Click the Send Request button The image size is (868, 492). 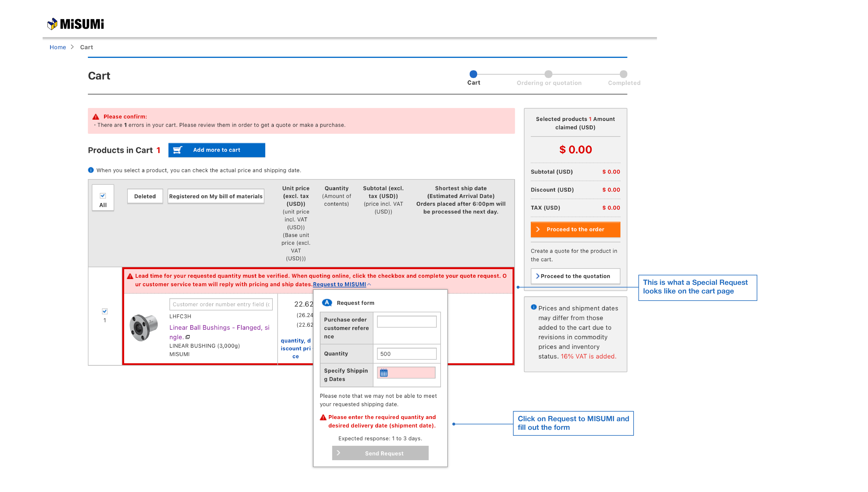pos(380,453)
